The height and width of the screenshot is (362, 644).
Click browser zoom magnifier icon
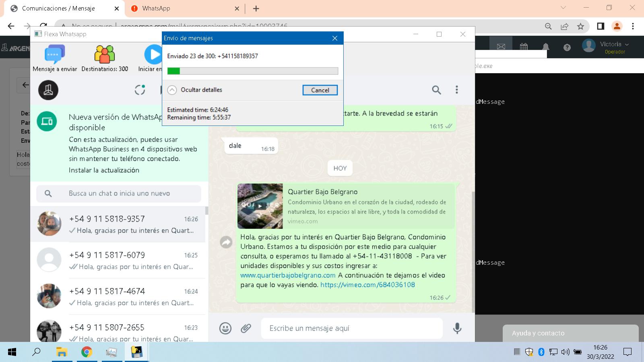pyautogui.click(x=548, y=26)
